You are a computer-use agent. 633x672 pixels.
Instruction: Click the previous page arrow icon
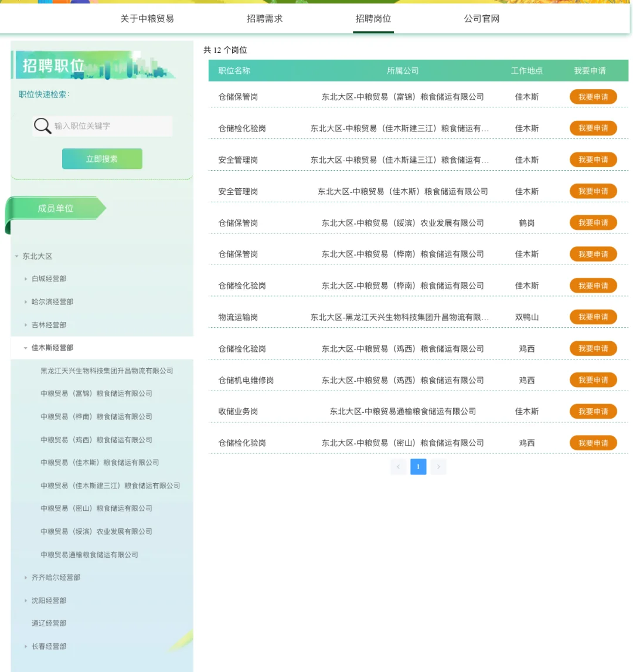398,467
